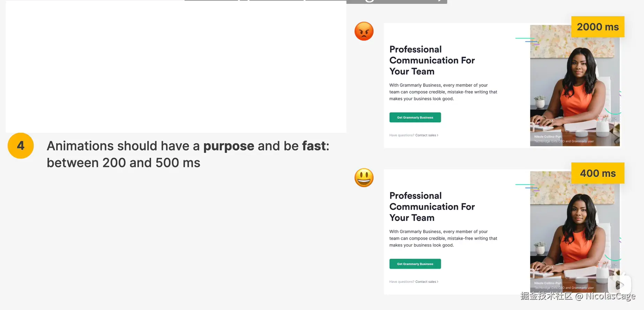Click the NicolasCage watermark text
644x310 pixels.
coord(610,296)
